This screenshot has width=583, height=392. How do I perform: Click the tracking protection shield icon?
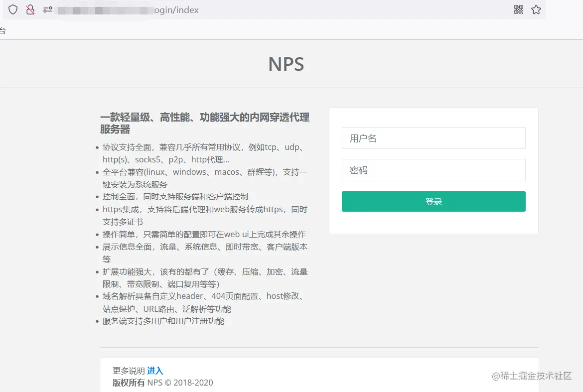[x=13, y=9]
